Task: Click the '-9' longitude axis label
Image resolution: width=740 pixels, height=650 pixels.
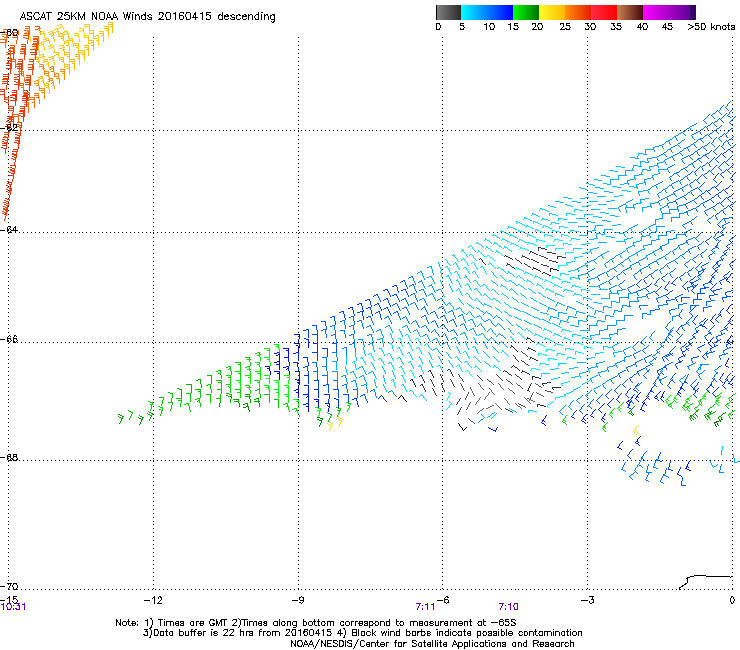Action: point(297,600)
